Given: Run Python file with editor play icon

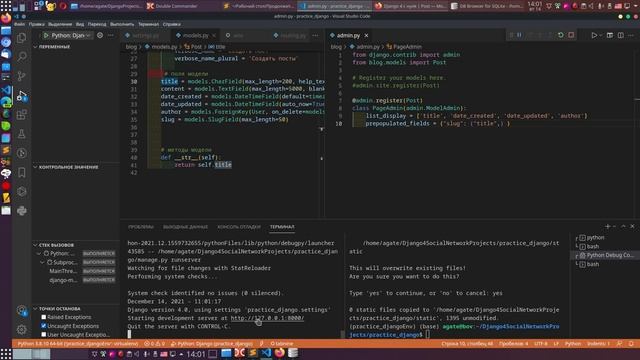Looking at the screenshot, I should (x=594, y=36).
